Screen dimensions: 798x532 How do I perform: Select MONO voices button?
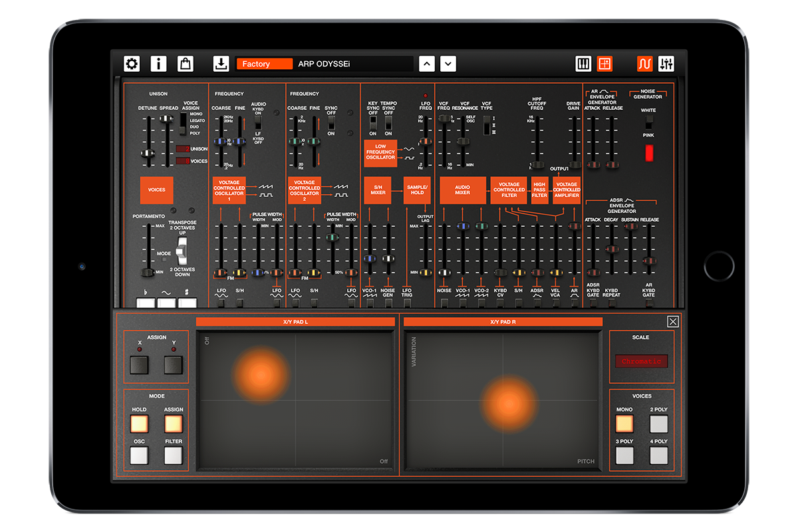pyautogui.click(x=624, y=424)
